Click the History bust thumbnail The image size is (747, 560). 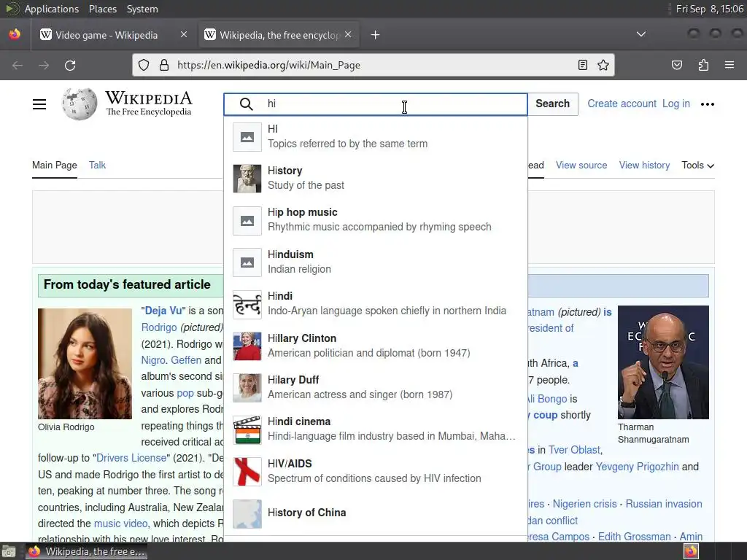click(x=247, y=179)
